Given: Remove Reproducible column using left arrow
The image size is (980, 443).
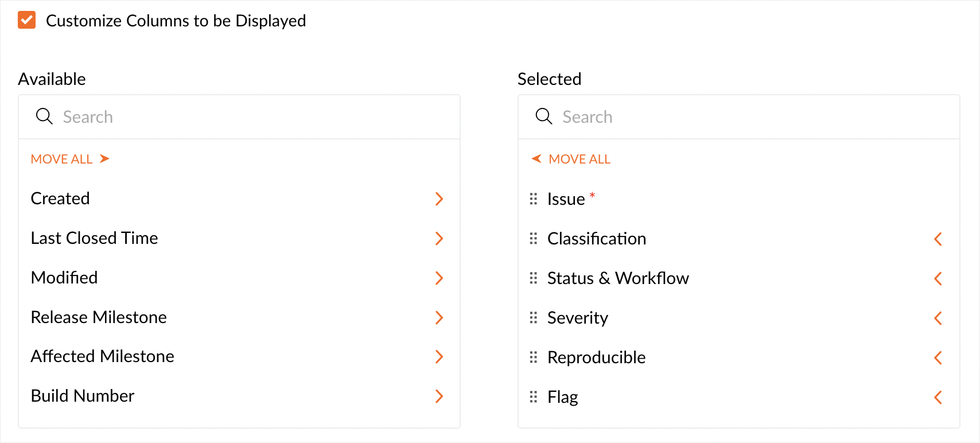Looking at the screenshot, I should [x=938, y=358].
